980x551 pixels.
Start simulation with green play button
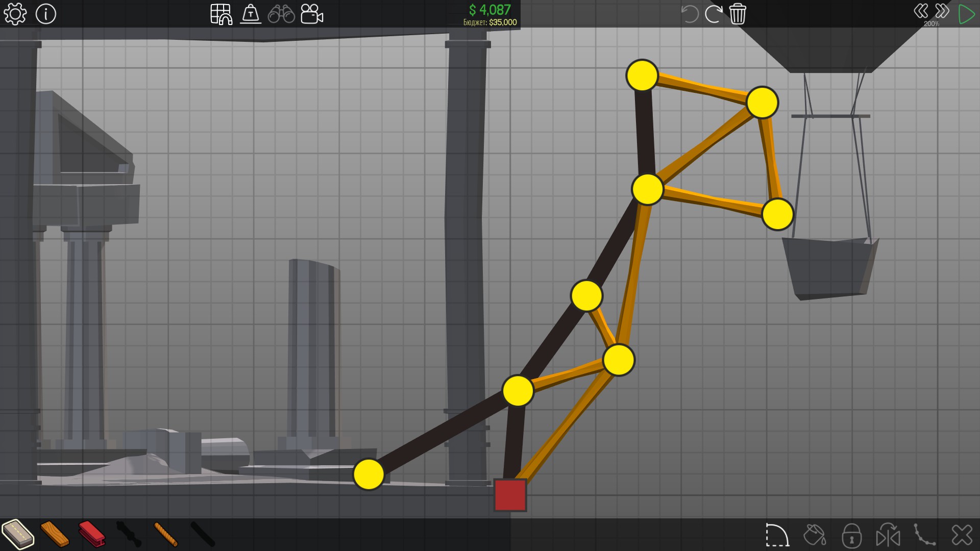click(966, 14)
